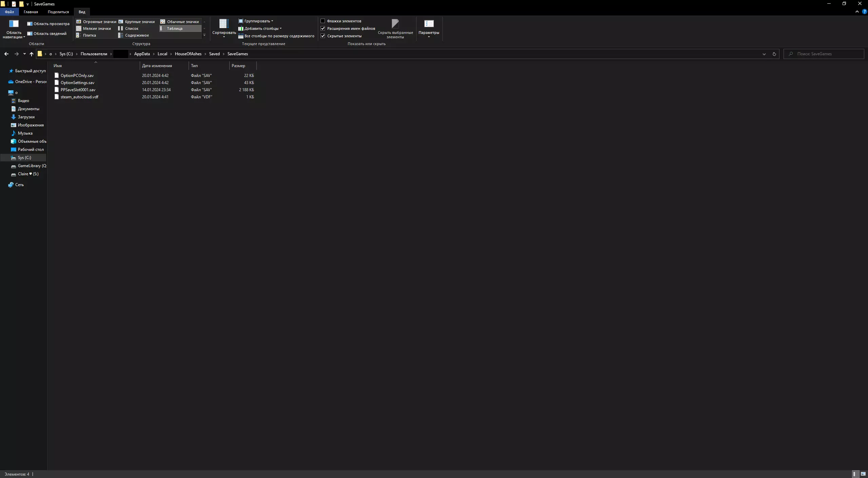Click the Navigation pane (Область навигации) icon

14,24
